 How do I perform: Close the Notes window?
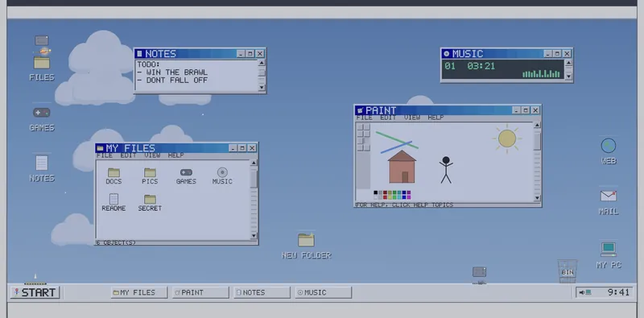coord(260,54)
